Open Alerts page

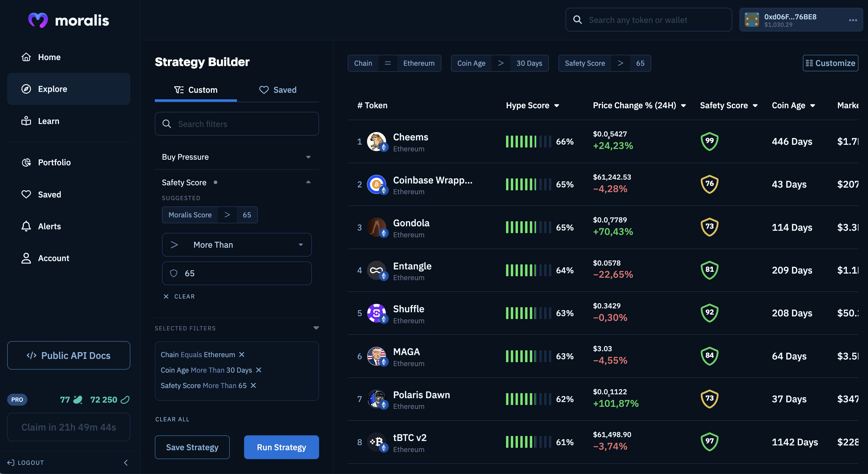tap(69, 226)
